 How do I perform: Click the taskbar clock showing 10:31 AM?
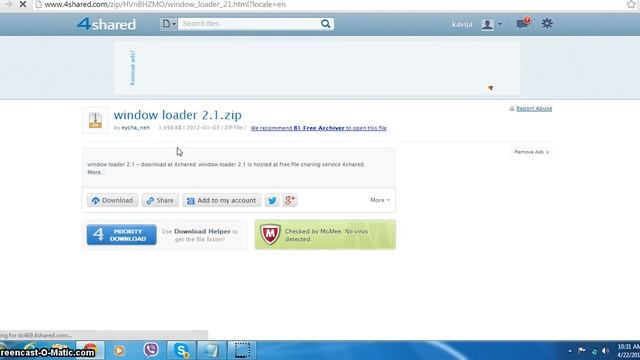[628, 351]
